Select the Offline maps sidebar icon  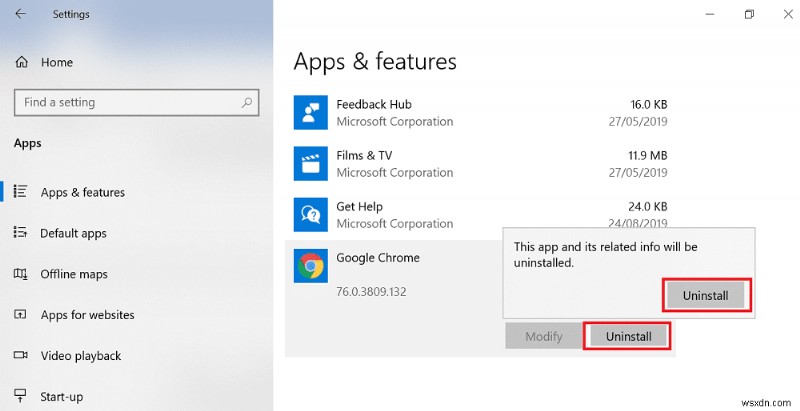pyautogui.click(x=20, y=274)
